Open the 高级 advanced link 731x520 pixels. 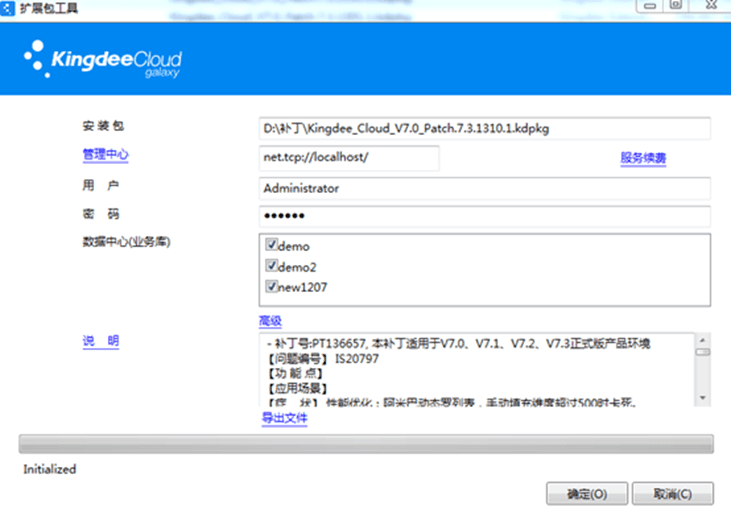[270, 321]
